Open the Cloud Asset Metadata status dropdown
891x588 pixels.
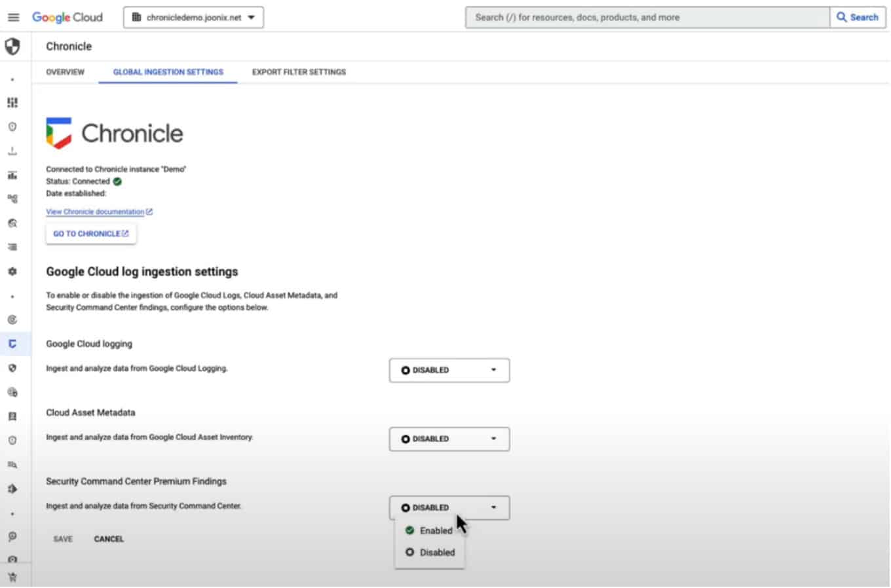coord(449,439)
